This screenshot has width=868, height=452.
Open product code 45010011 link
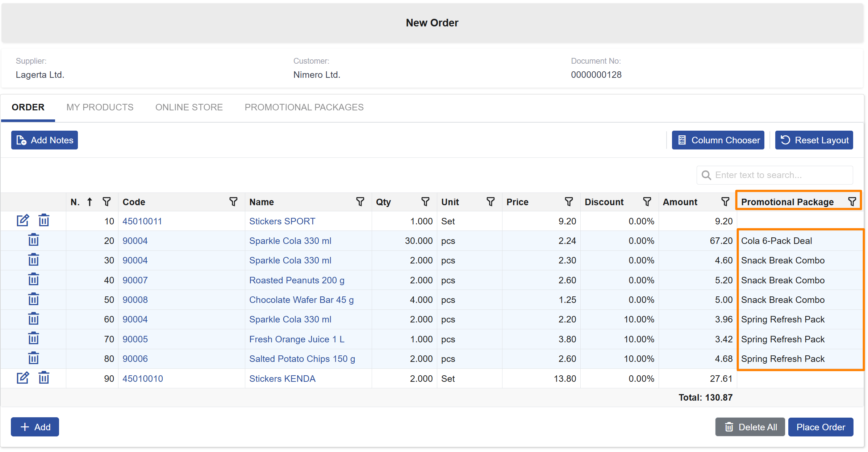pyautogui.click(x=142, y=221)
